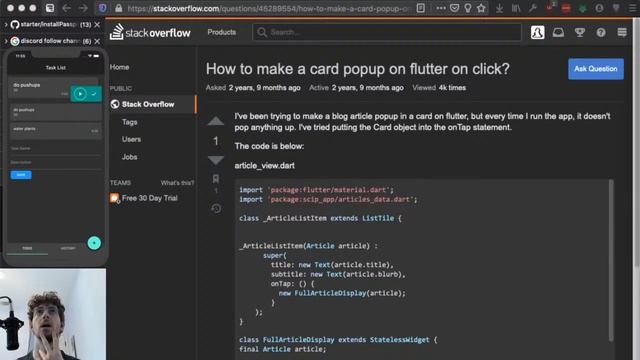The width and height of the screenshot is (640, 360).
Task: Focus the Stack Overflow search field
Action: (x=387, y=32)
